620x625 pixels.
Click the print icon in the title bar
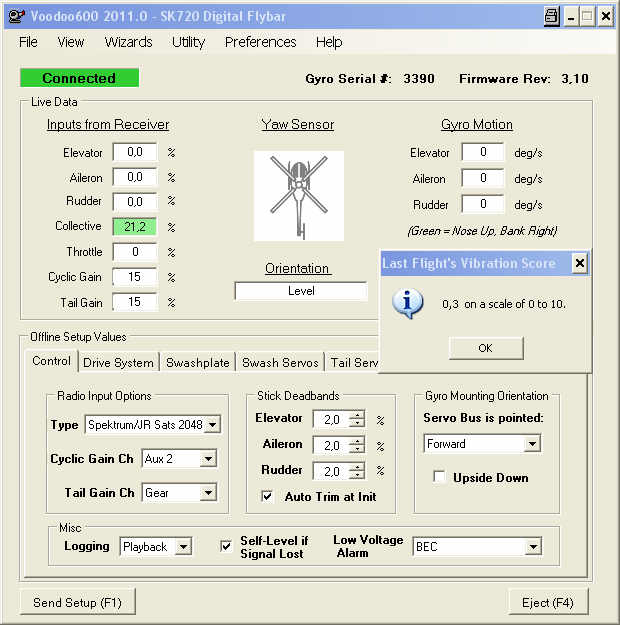(x=552, y=17)
